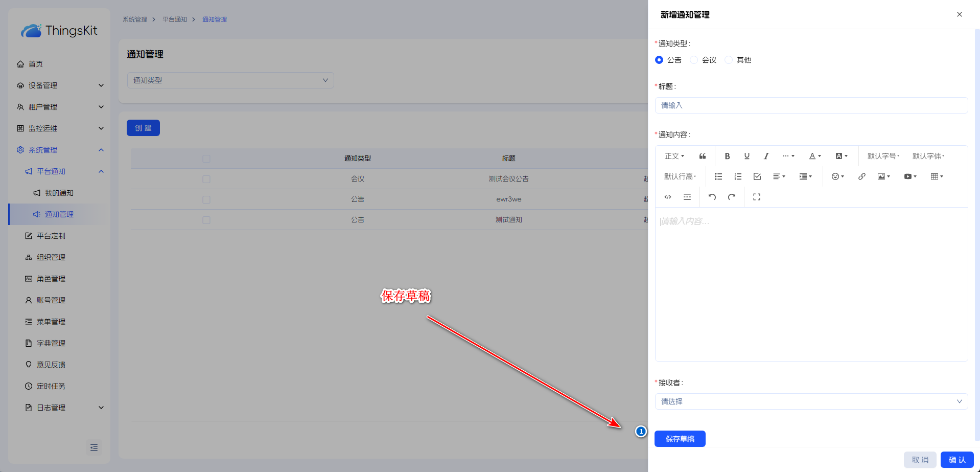This screenshot has height=472, width=980.
Task: Select the 会议 notification type radio
Action: pyautogui.click(x=694, y=60)
